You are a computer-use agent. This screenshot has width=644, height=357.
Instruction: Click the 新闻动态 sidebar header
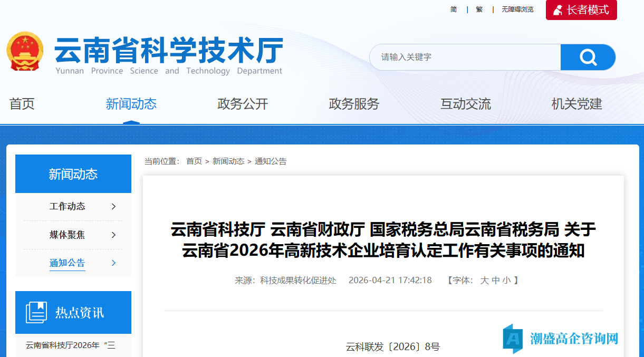(x=73, y=174)
